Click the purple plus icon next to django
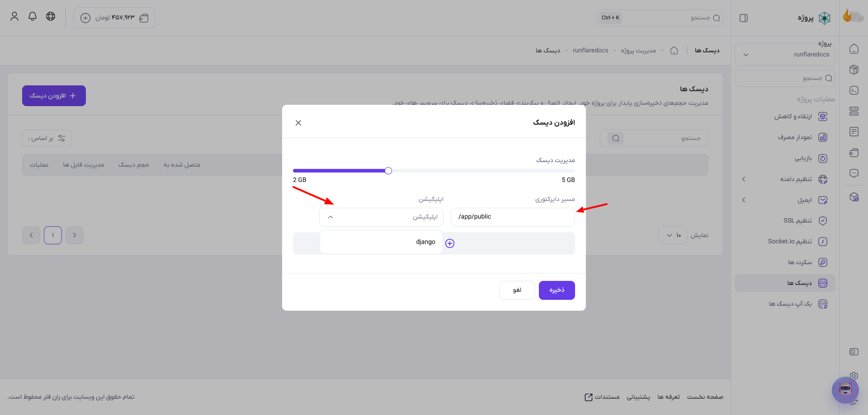Image resolution: width=868 pixels, height=415 pixels. [x=450, y=243]
